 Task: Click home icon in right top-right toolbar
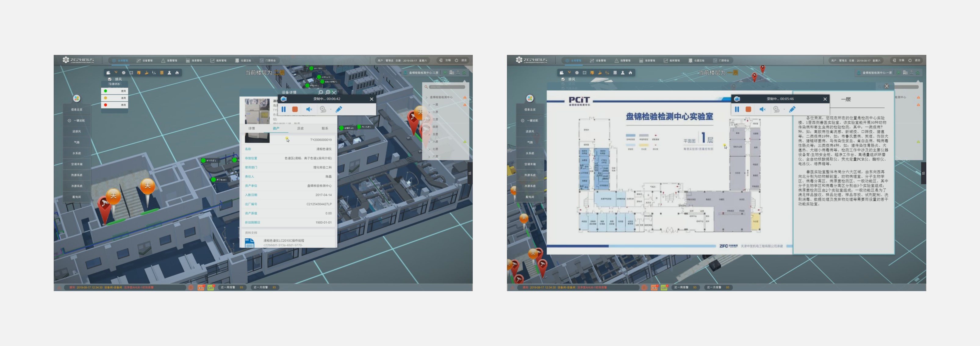coord(917,72)
